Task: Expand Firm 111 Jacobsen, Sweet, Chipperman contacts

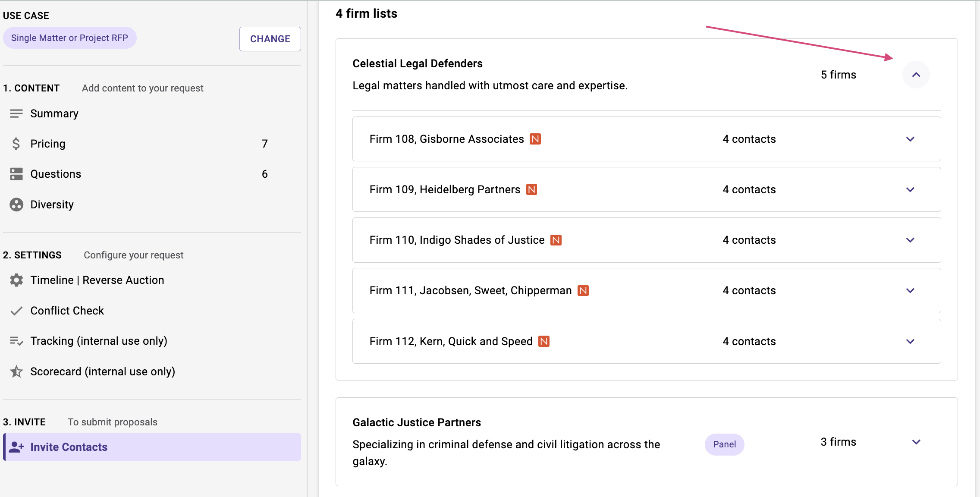Action: click(x=910, y=290)
